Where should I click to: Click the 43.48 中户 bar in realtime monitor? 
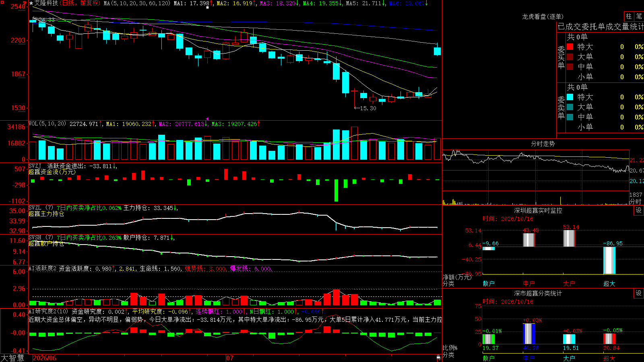tap(529, 240)
